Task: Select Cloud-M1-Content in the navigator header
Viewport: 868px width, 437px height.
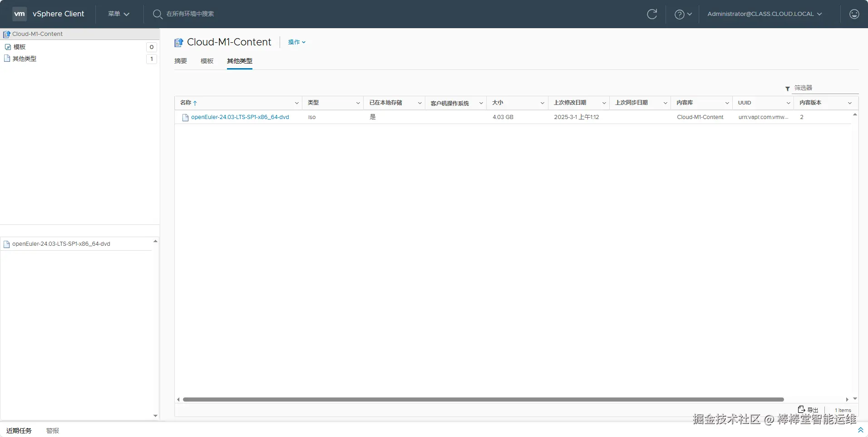Action: click(x=38, y=34)
